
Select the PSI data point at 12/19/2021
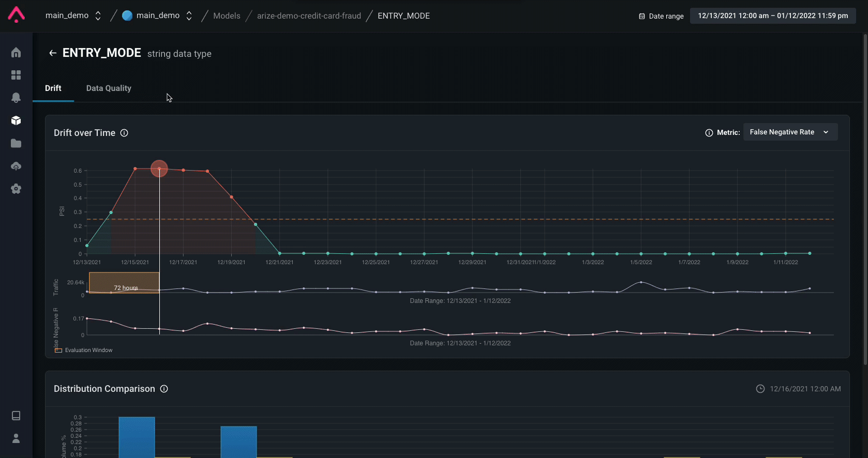click(231, 197)
